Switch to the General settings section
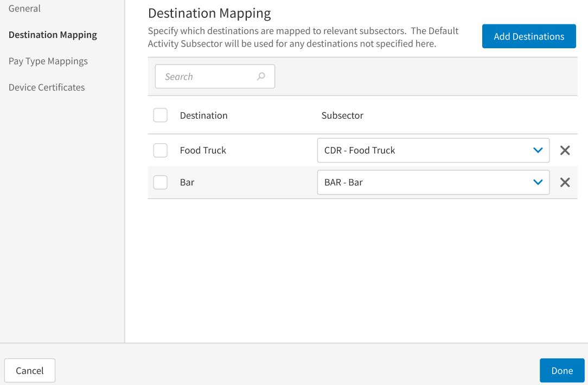Viewport: 588px width, 385px height. (x=24, y=8)
